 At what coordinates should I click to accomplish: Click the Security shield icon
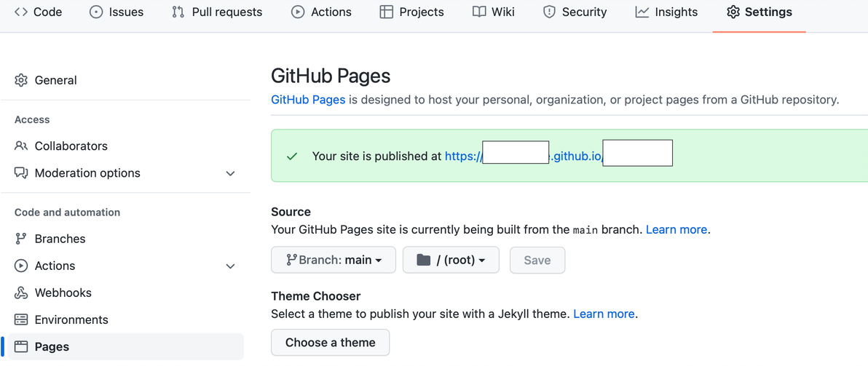[550, 12]
